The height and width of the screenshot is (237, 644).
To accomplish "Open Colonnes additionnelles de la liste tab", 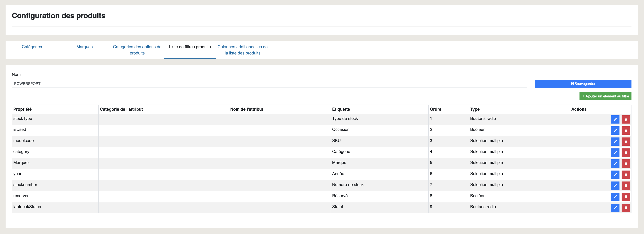I will [x=242, y=50].
